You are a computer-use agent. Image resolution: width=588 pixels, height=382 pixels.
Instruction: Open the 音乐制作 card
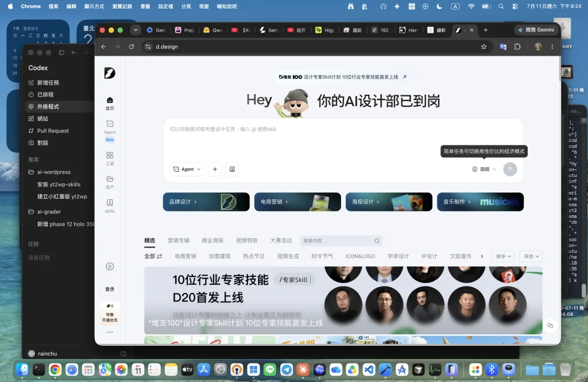[481, 202]
